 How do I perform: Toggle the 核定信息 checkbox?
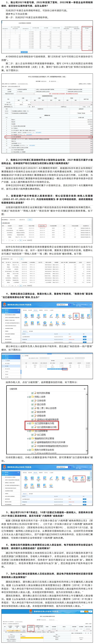[33, 412]
